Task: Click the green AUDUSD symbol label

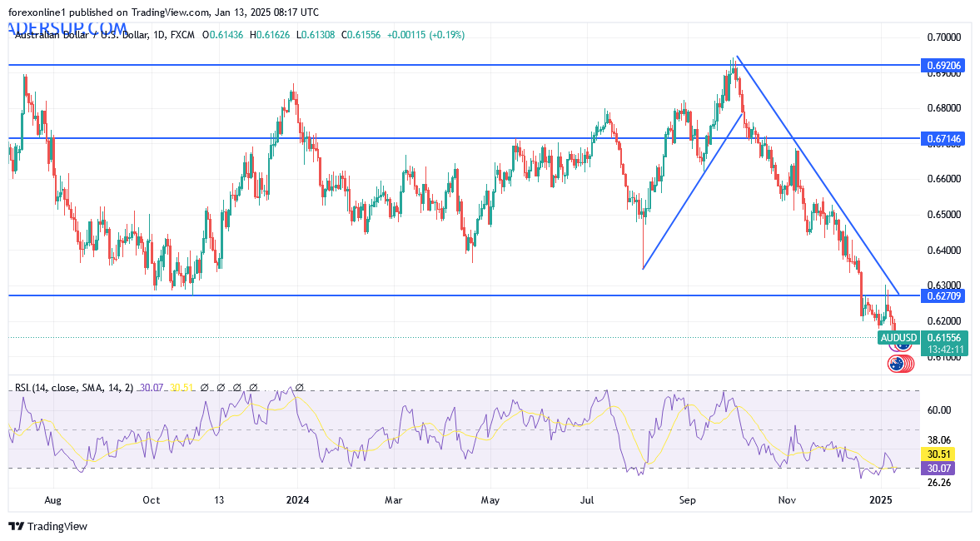Action: pos(898,337)
